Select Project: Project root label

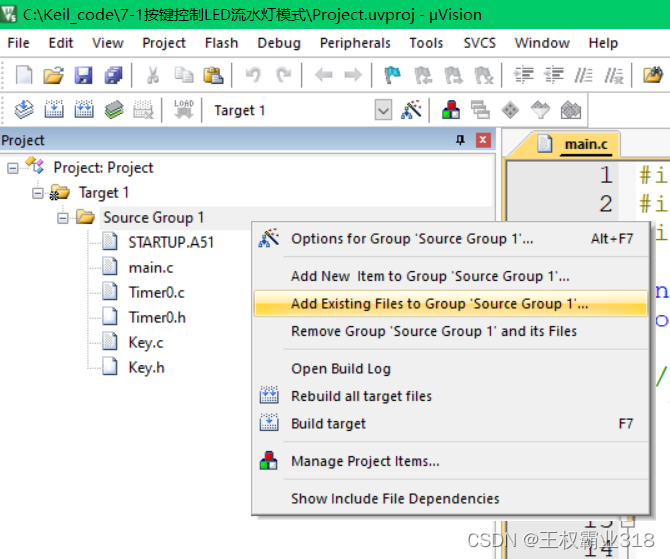point(103,168)
